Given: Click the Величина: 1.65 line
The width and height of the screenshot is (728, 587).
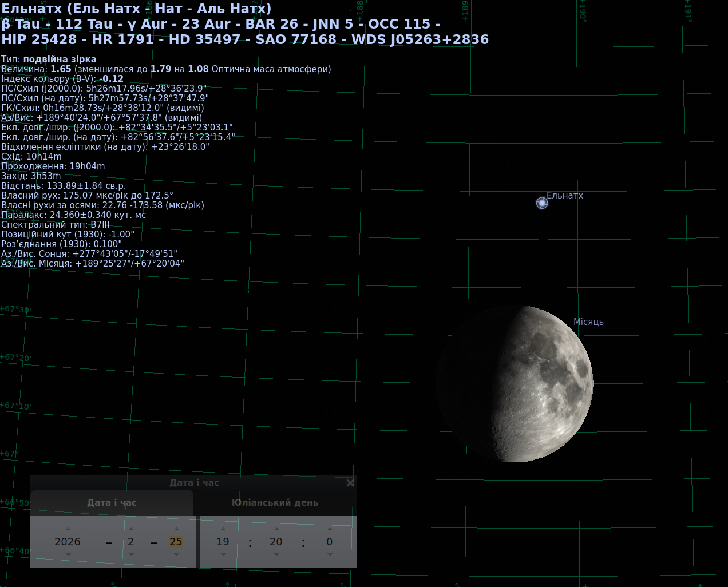Looking at the screenshot, I should click(166, 69).
